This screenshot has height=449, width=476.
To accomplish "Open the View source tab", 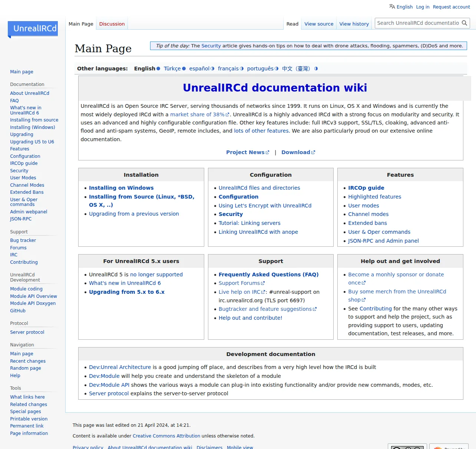I will (x=319, y=24).
